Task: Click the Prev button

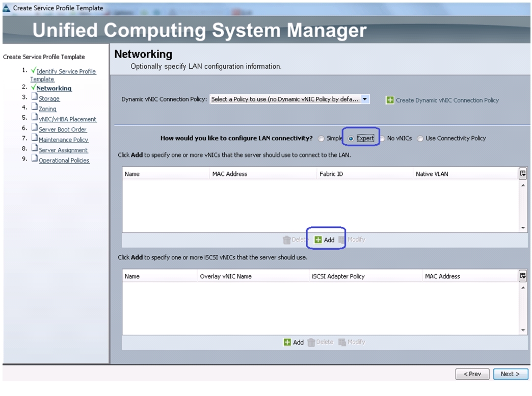Action: (472, 374)
